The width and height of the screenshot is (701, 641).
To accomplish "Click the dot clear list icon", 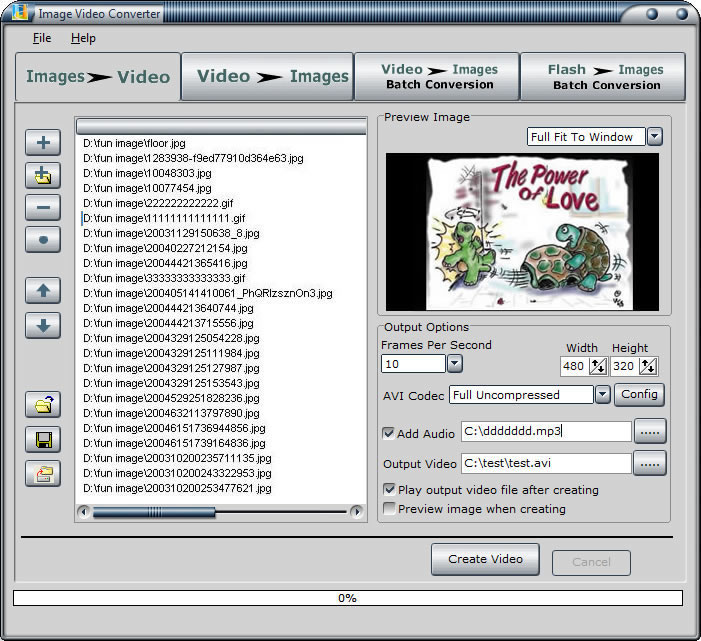I will pyautogui.click(x=43, y=240).
